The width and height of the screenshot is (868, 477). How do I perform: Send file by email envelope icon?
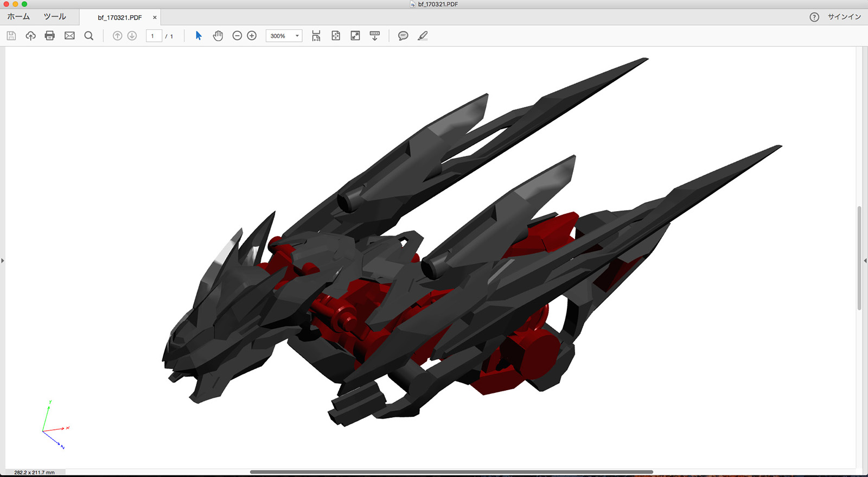tap(69, 36)
